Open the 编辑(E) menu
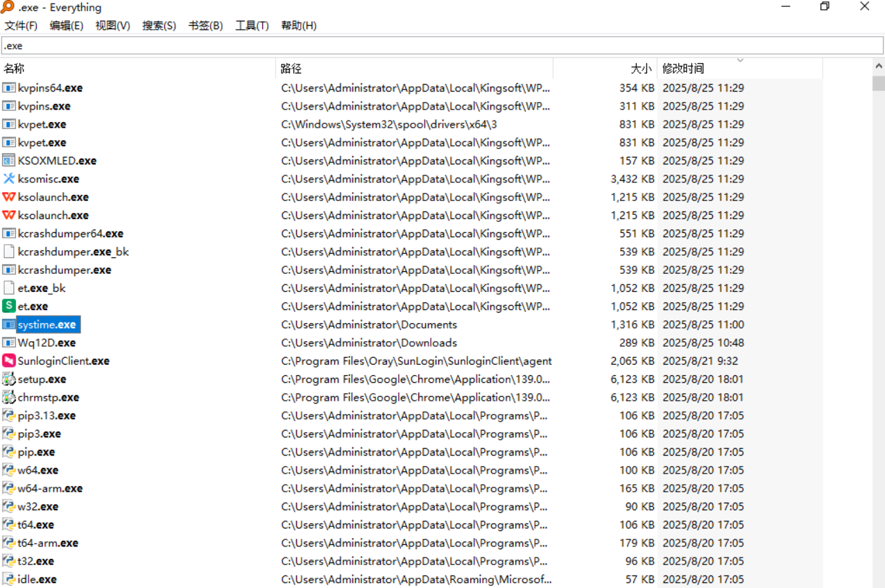 click(67, 26)
